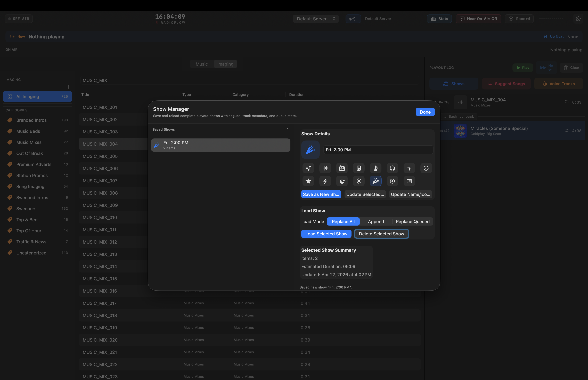Click the broadcast signal icon beside Default Server
Screen dimensions: 588x380
(x=353, y=19)
